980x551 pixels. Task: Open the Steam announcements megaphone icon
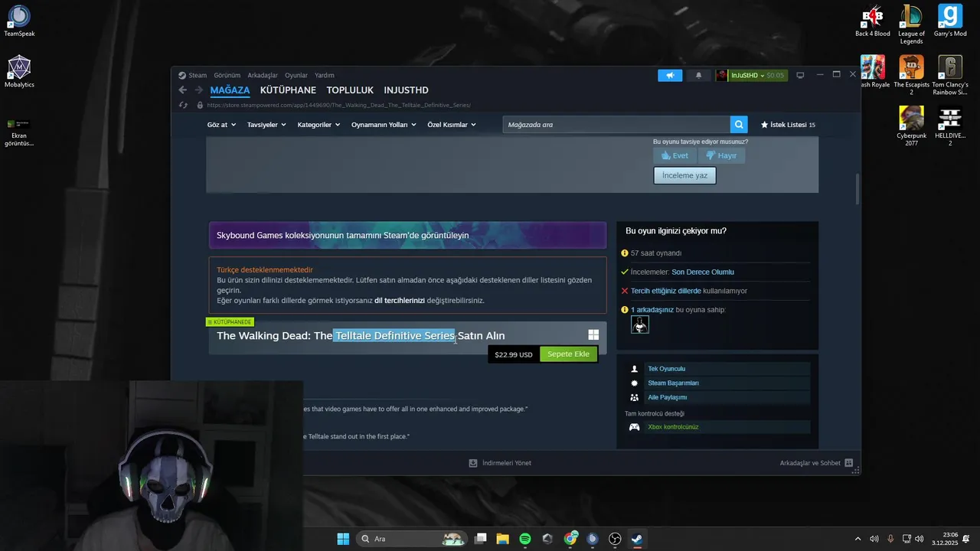(x=669, y=75)
